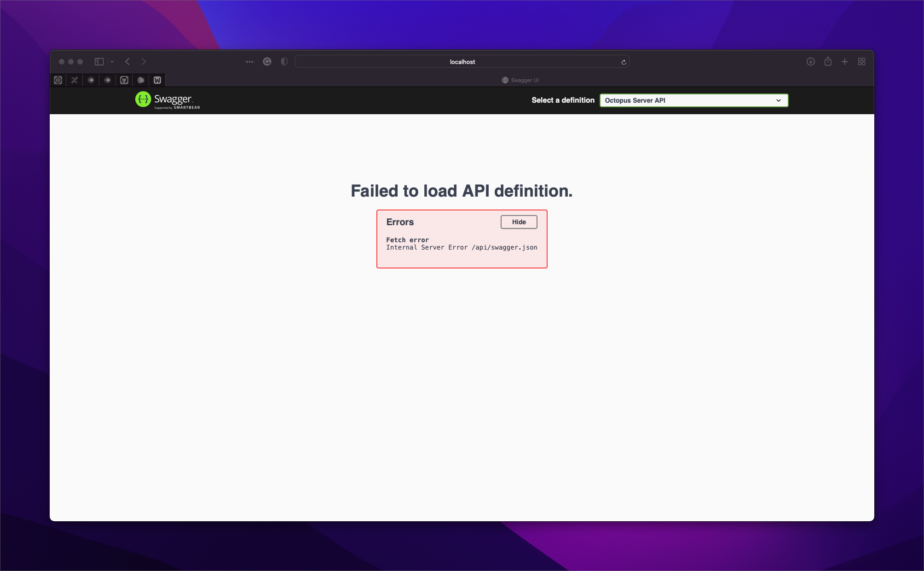Click the share icon in the toolbar
Image resolution: width=924 pixels, height=571 pixels.
828,61
